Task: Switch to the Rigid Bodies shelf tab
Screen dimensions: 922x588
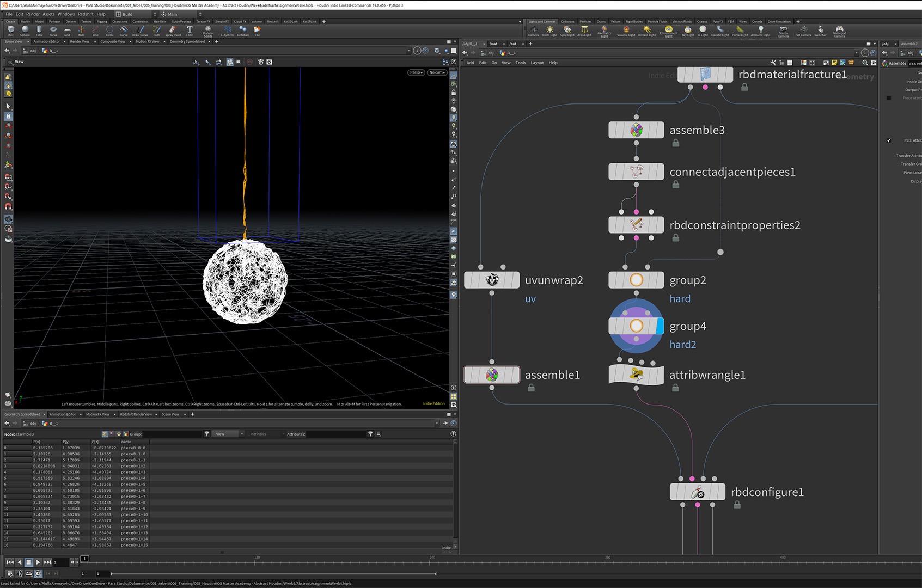Action: (x=634, y=22)
